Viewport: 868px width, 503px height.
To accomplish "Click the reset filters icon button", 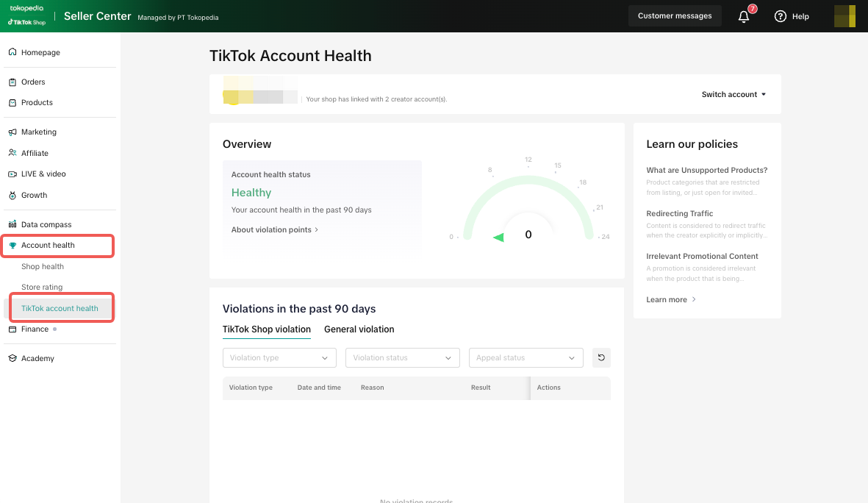I will (x=601, y=357).
